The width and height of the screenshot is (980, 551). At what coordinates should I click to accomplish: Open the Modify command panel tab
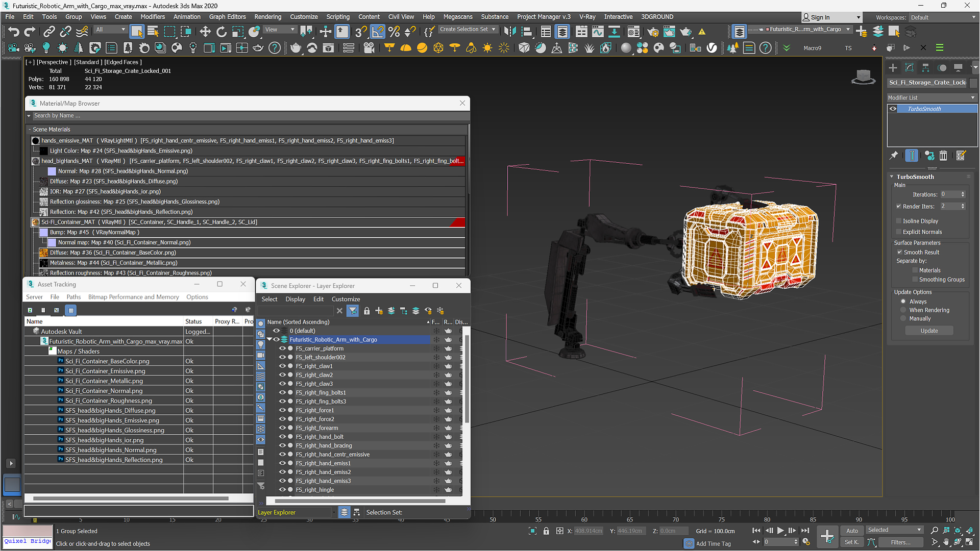tap(909, 67)
